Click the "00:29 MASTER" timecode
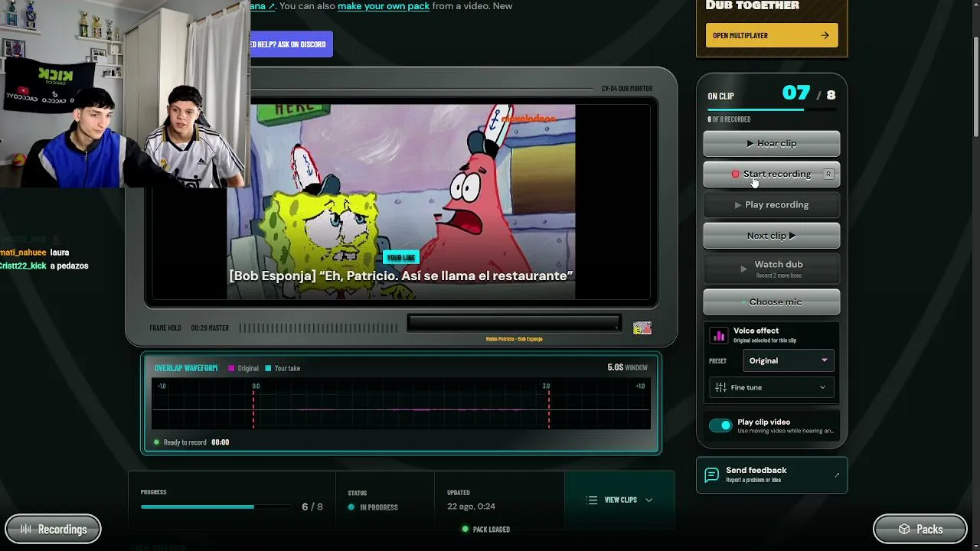 click(210, 328)
